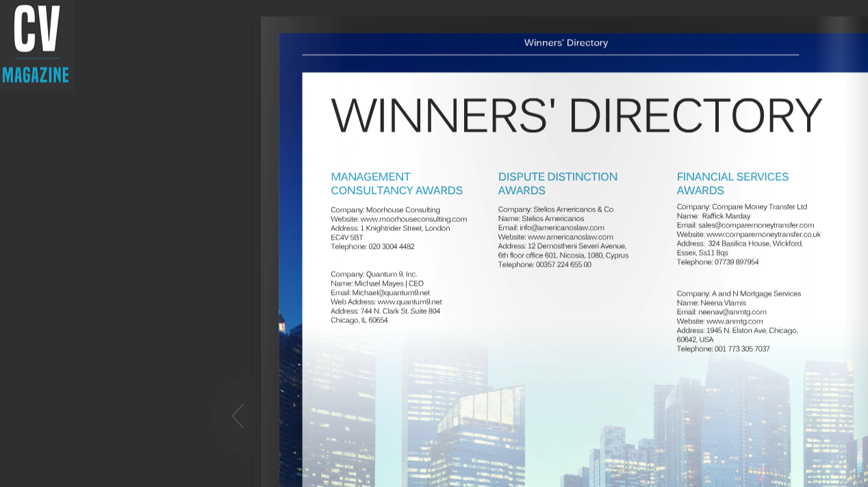Click the sales@comparemoneytransfer.com email

[x=756, y=225]
